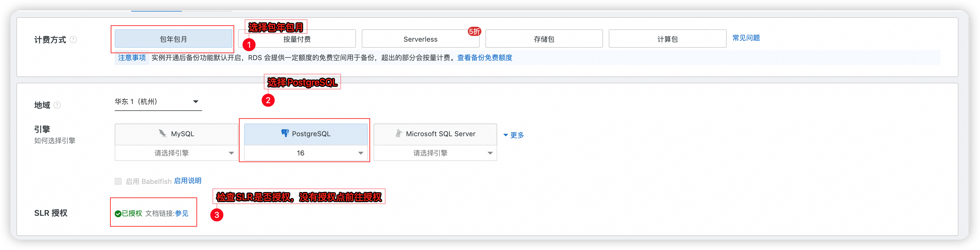This screenshot has height=250, width=980.
Task: Open the 参见 documentation link for SLR
Action: (181, 214)
